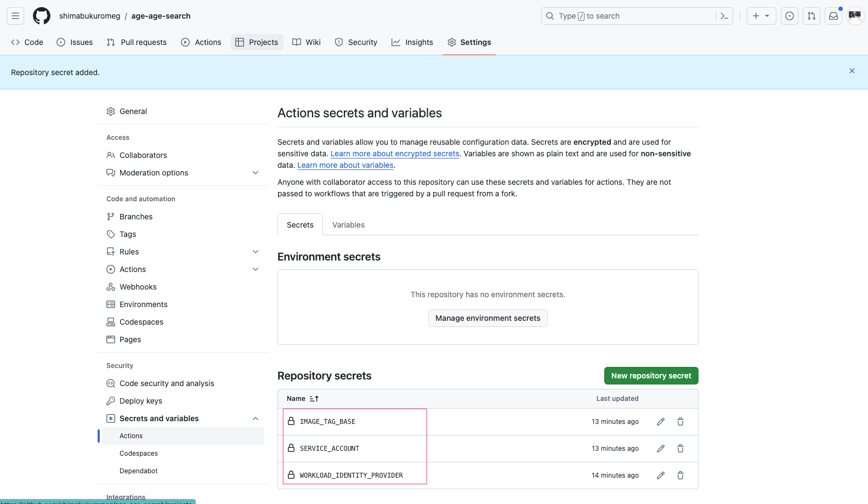Open the create new plus dropdown
The width and height of the screenshot is (868, 504).
(x=761, y=16)
